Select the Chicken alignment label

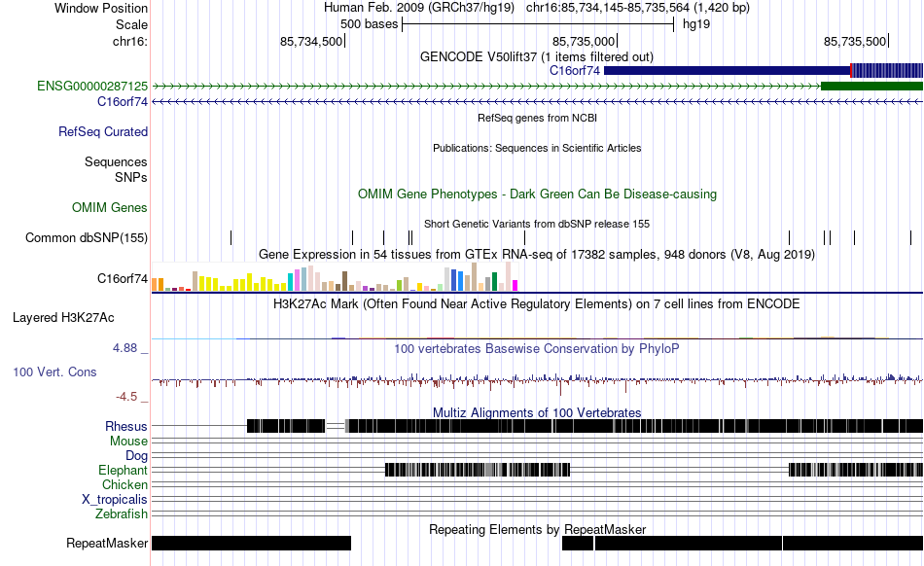(x=124, y=484)
